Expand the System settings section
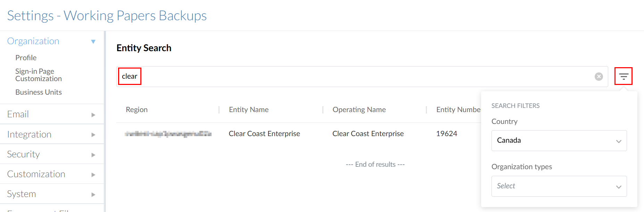Screen dimensions: 644x212 click(x=93, y=194)
